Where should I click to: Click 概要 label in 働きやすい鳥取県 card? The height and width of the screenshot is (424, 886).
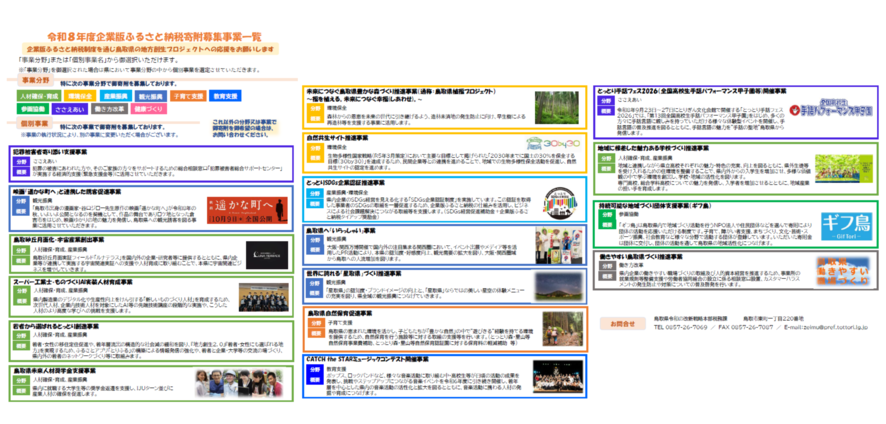click(x=606, y=276)
